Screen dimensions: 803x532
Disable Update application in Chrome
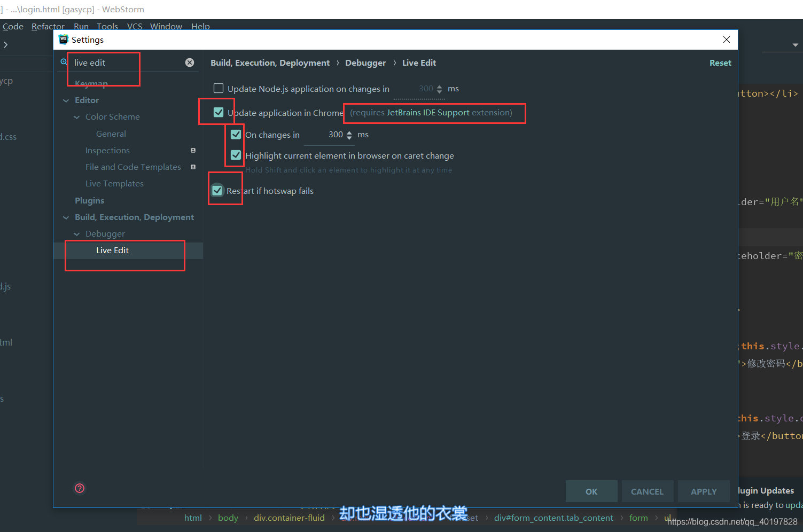[x=217, y=112]
